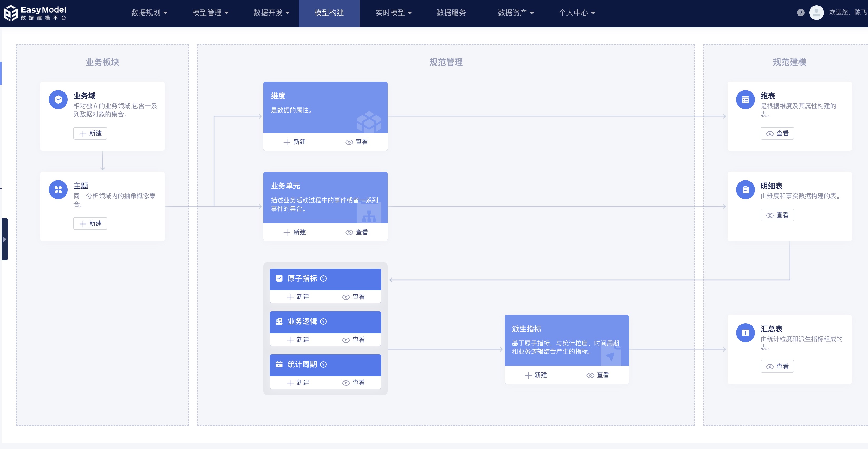Viewport: 868px width, 449px height.
Task: Click the 原子指标 chart icon
Action: point(279,279)
